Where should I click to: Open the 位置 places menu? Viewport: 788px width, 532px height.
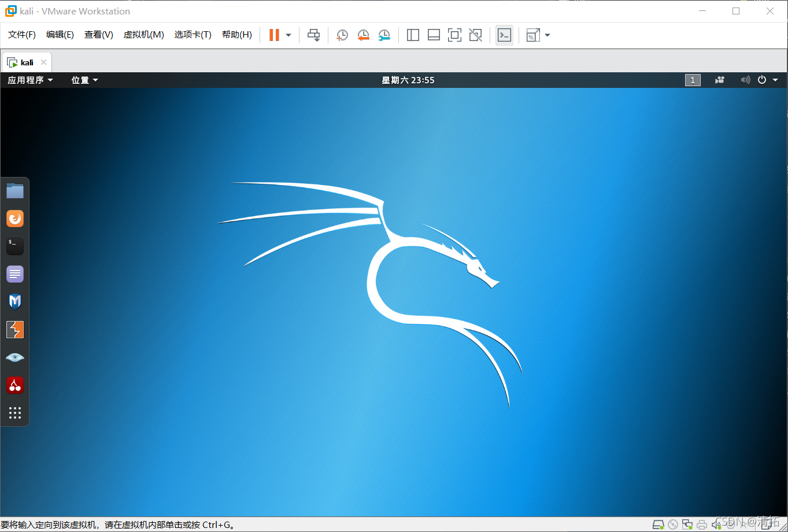click(84, 80)
